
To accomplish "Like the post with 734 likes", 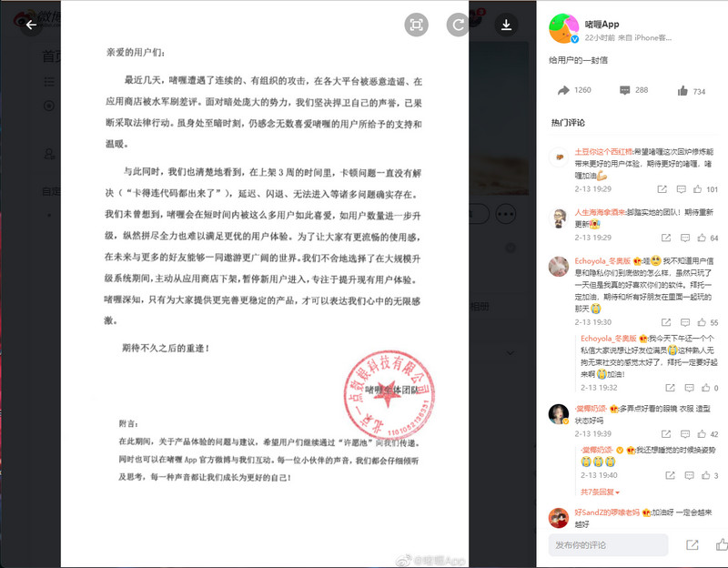I will 682,90.
